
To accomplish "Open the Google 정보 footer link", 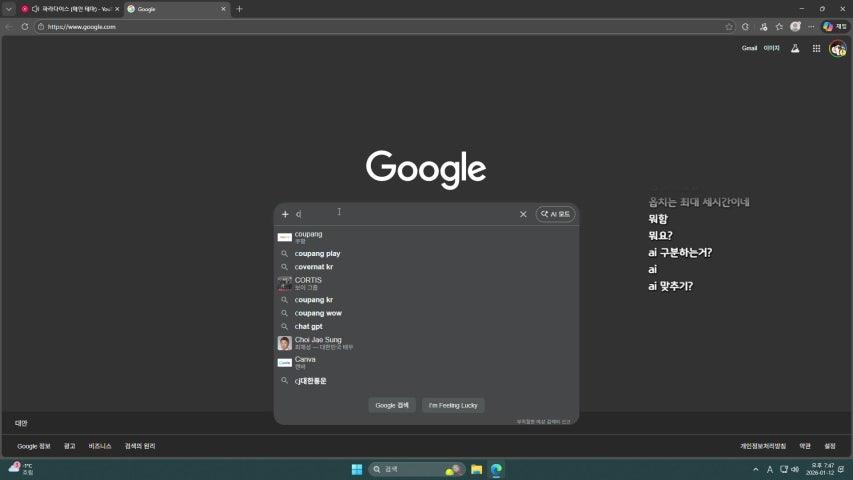I will 34,446.
